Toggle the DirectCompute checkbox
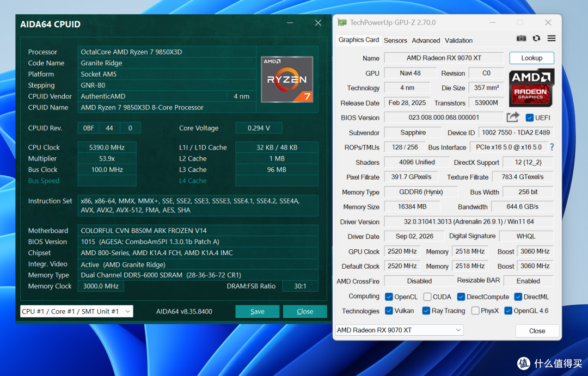The width and height of the screenshot is (588, 376). (x=461, y=297)
